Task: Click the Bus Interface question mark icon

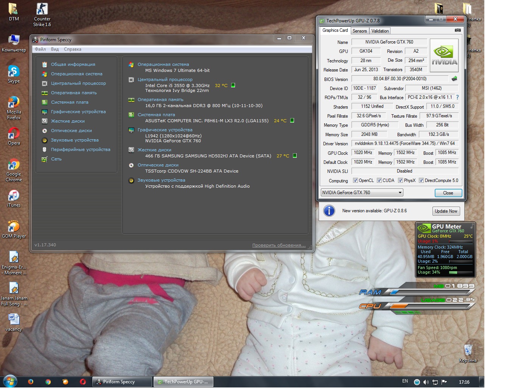Action: pos(457,97)
